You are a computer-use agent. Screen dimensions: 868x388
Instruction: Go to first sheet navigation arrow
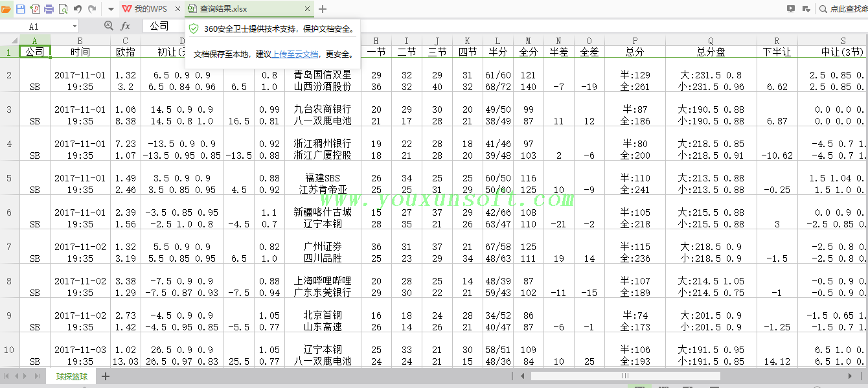coord(7,376)
